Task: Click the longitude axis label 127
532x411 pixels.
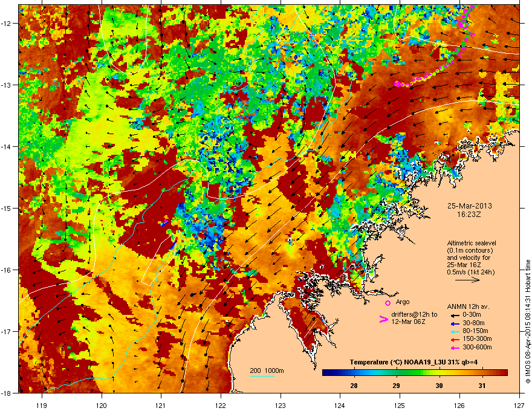Action: (x=519, y=405)
